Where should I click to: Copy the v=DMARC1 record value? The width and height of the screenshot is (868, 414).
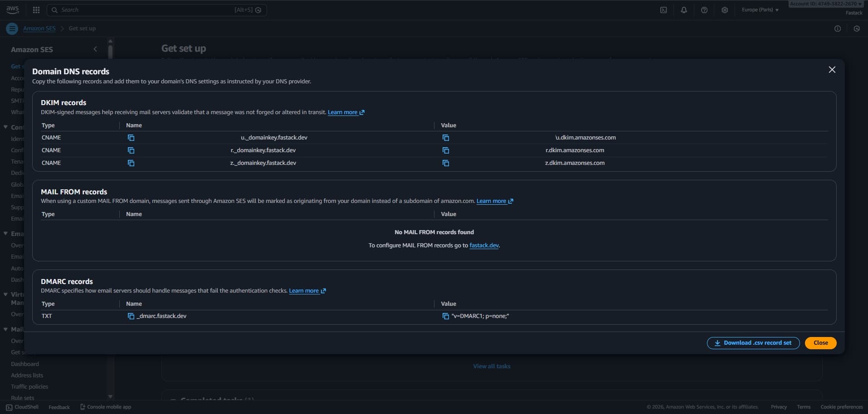[x=446, y=316]
